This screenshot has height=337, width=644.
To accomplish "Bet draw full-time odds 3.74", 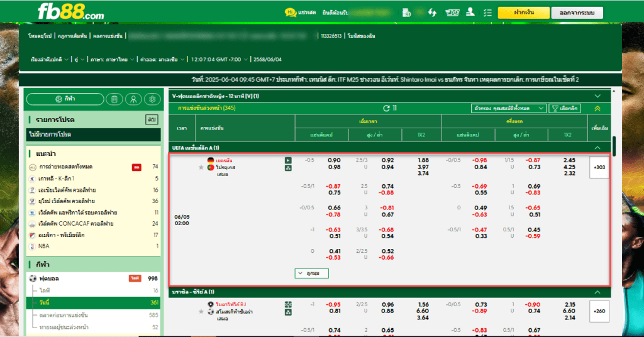I will tap(423, 174).
